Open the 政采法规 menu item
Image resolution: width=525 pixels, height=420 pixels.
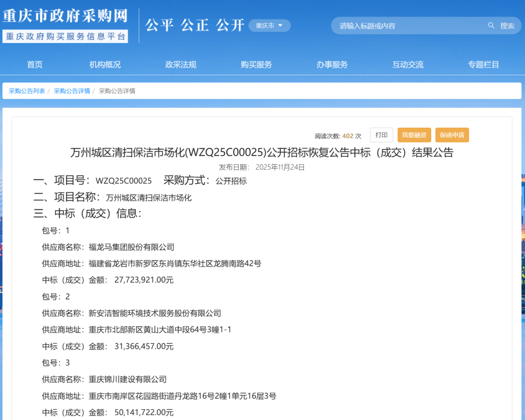180,65
